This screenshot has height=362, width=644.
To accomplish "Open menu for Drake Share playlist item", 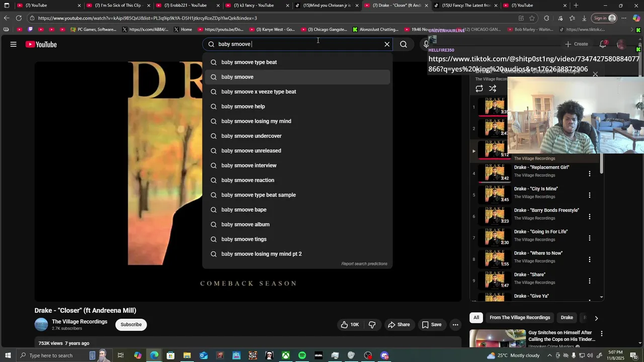I will point(590,281).
